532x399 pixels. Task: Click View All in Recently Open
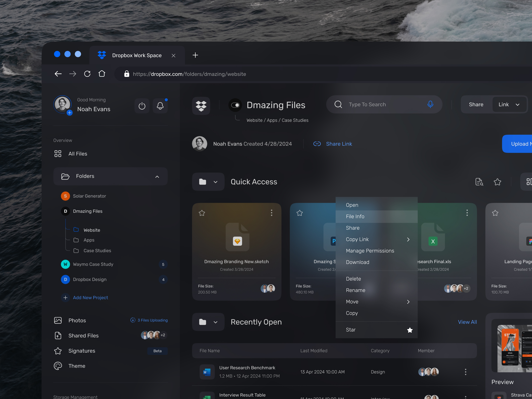(x=467, y=322)
